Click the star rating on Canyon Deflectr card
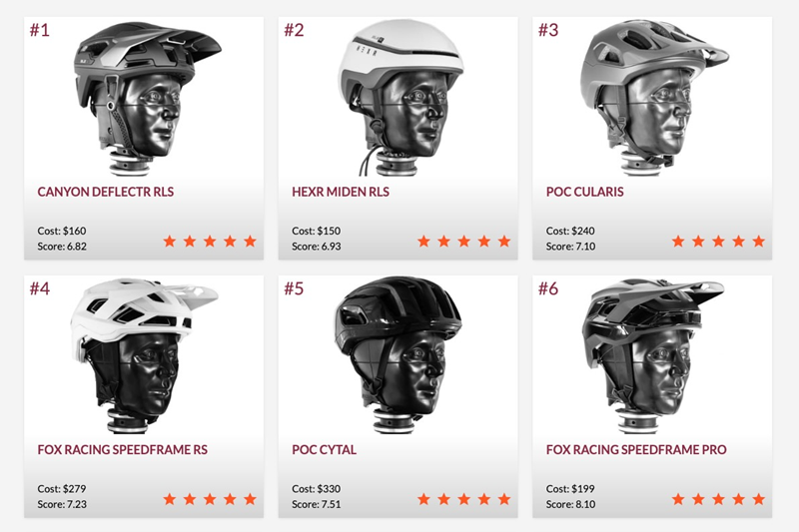The height and width of the screenshot is (532, 799). [210, 241]
